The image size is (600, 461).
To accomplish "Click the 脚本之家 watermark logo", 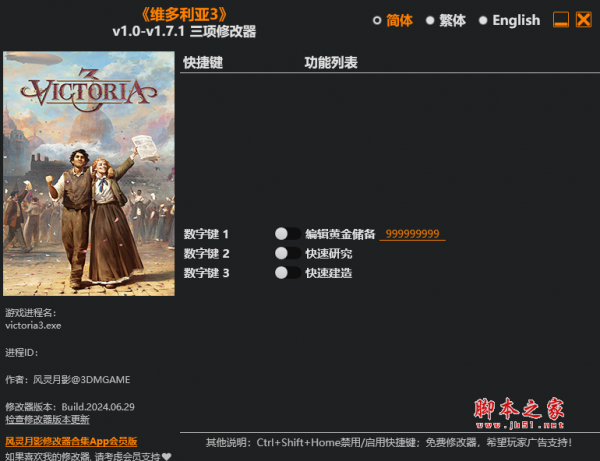I will point(519,413).
